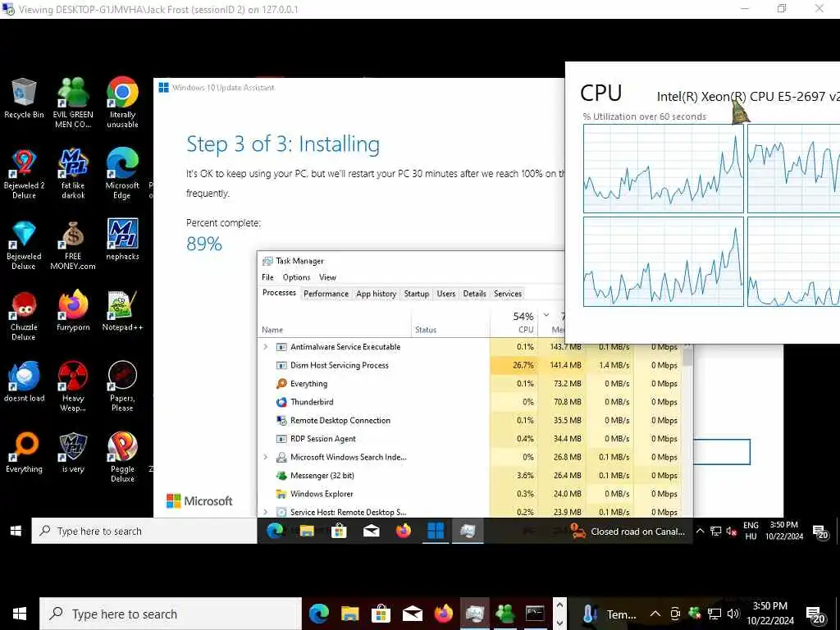
Task: Open the Bejeweled 2 Deluxe shortcut
Action: coord(24,174)
